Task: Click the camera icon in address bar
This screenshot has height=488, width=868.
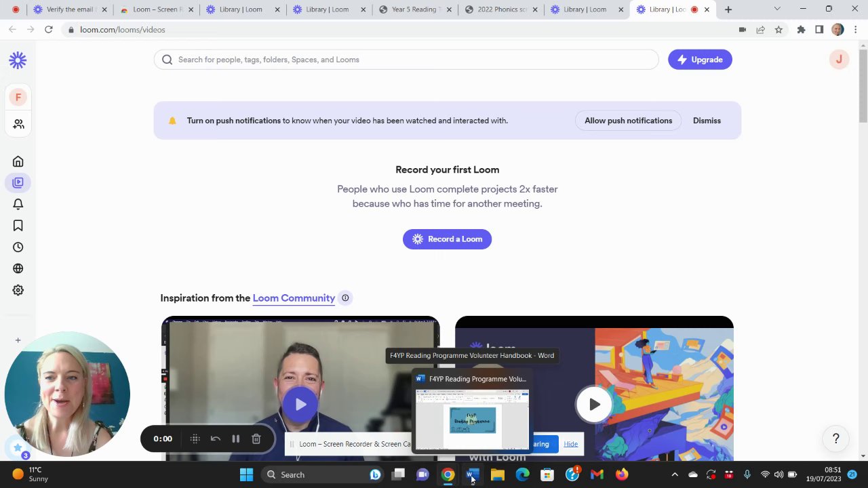Action: 743,30
